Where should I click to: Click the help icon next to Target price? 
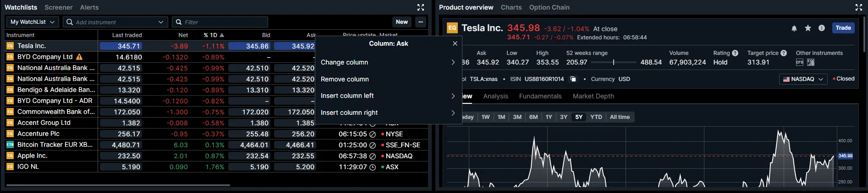pyautogui.click(x=784, y=53)
